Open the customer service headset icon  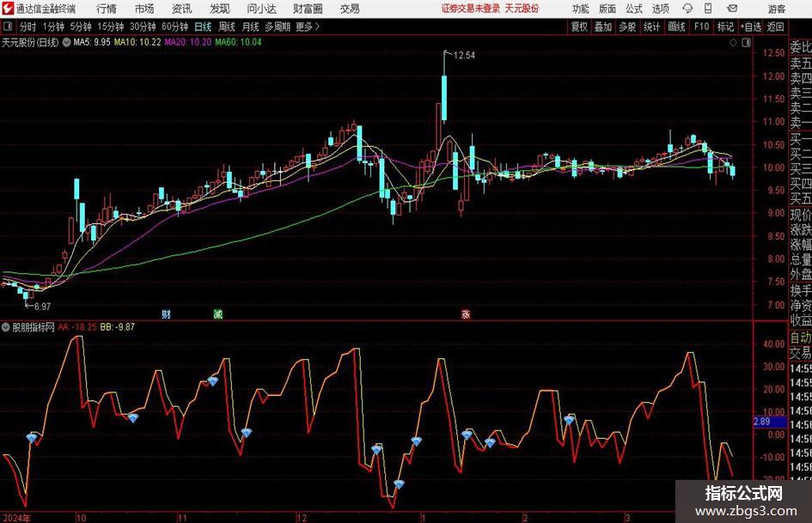[687, 9]
